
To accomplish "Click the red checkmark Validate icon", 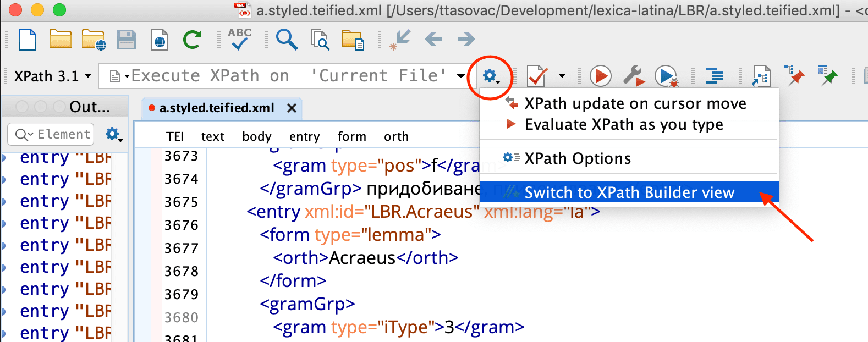I will click(x=536, y=76).
